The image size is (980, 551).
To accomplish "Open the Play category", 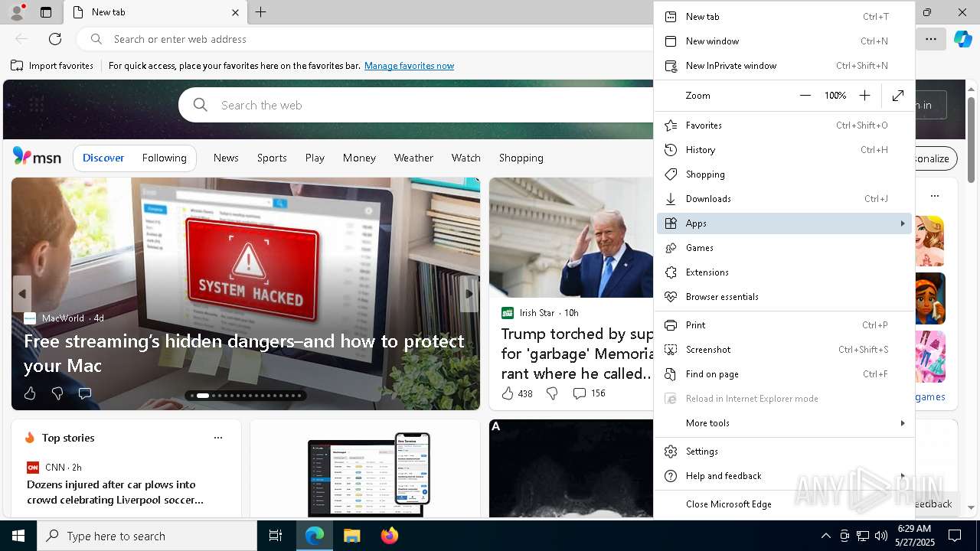I will (315, 158).
